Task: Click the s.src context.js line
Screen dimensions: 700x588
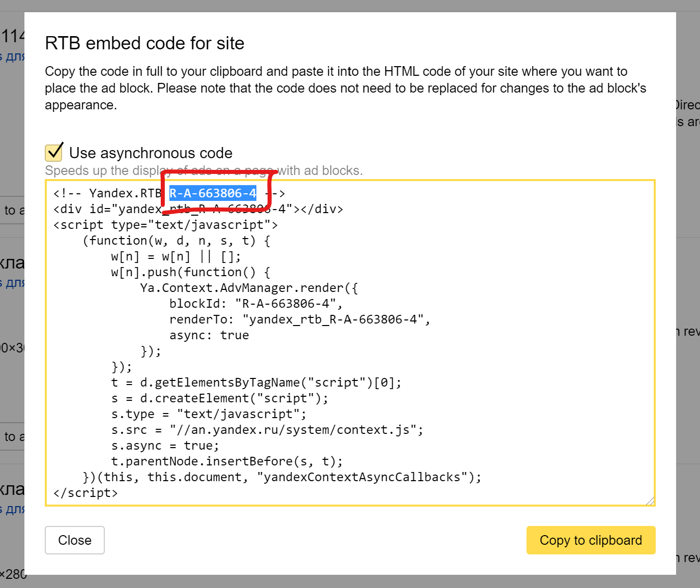Action: 268,430
